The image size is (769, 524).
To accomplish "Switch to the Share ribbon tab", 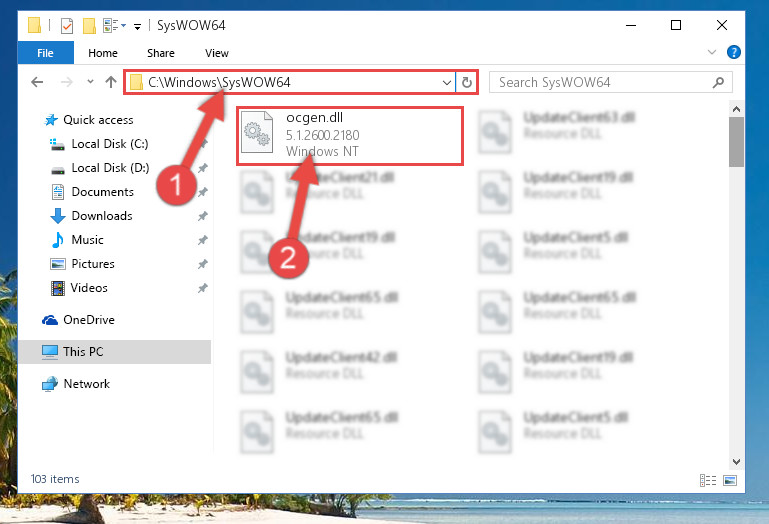I will click(161, 53).
